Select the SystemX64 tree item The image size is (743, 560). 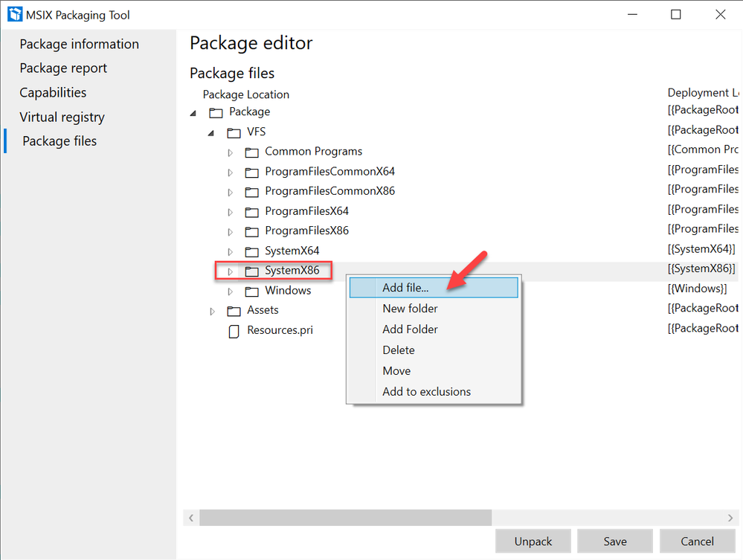292,251
